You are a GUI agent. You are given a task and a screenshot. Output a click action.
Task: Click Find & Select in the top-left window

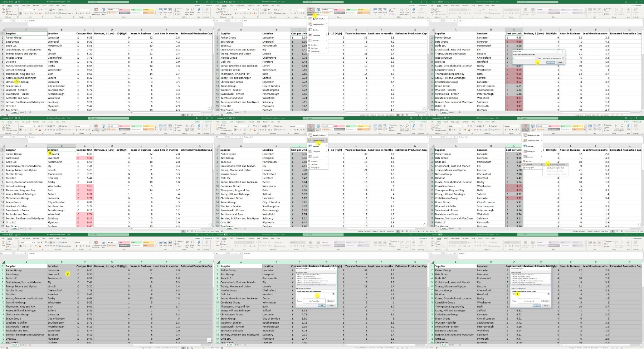coord(192,11)
